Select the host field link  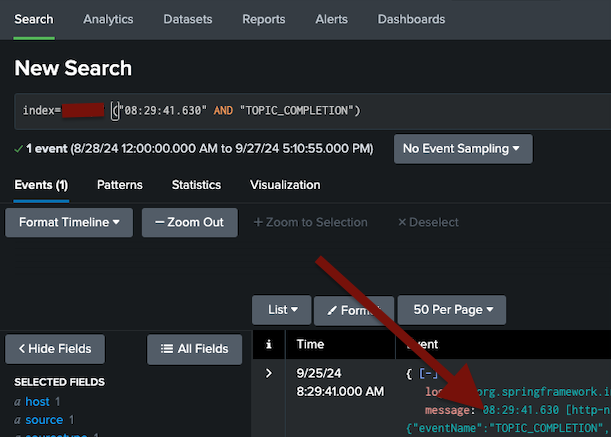(37, 401)
